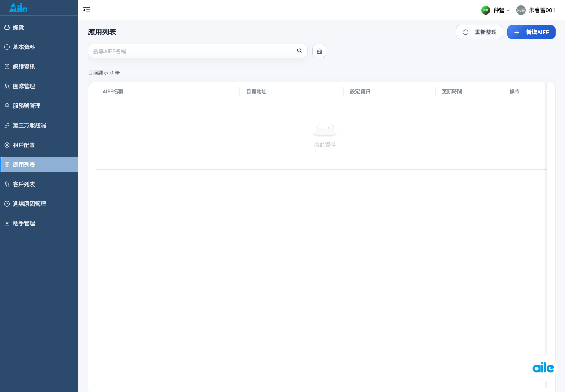Image resolution: width=565 pixels, height=392 pixels.
Task: Click the 服務號管理 user icon
Action: pyautogui.click(x=7, y=106)
